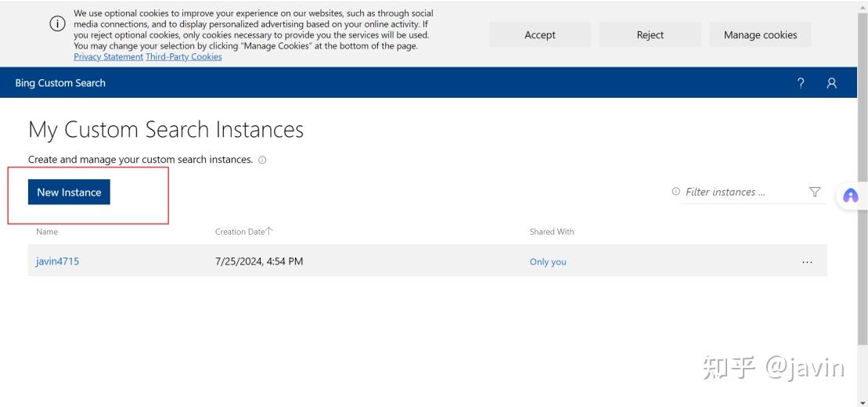The width and height of the screenshot is (868, 407).
Task: Click the Only you sharing link
Action: 548,262
